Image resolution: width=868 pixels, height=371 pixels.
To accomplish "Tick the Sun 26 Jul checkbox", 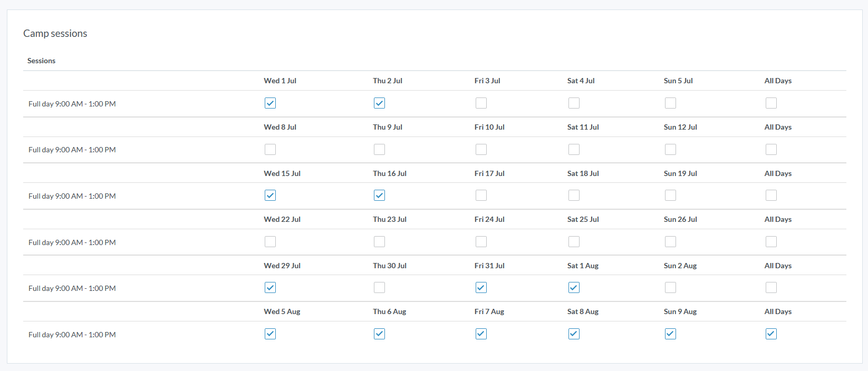I will [x=670, y=242].
